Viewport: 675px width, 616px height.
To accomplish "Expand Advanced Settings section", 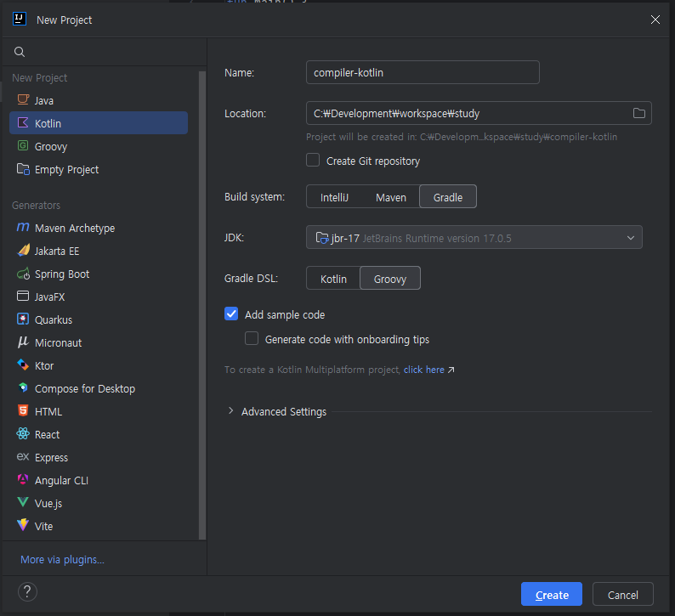I will click(x=230, y=411).
